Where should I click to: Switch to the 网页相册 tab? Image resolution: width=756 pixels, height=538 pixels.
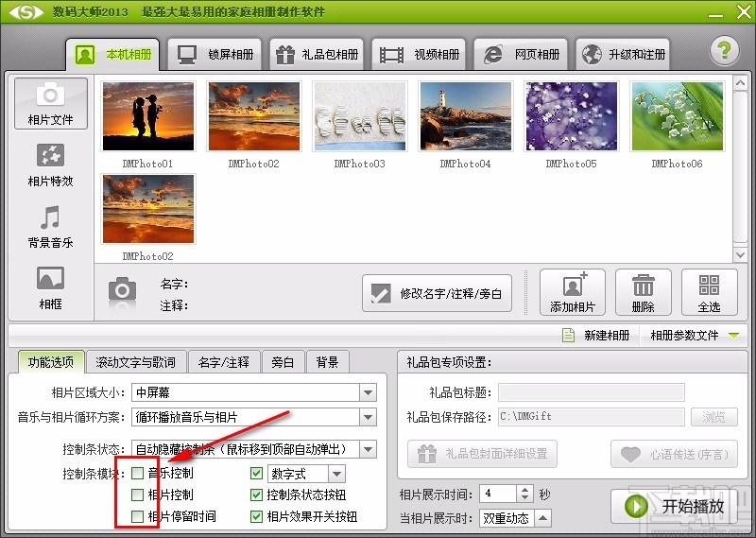[x=521, y=54]
